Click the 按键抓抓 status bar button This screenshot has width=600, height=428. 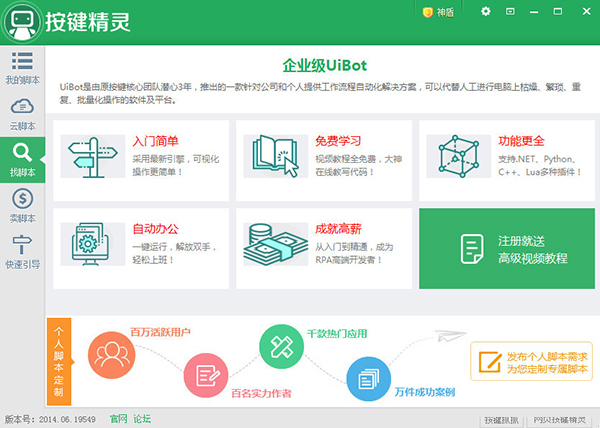pyautogui.click(x=502, y=421)
